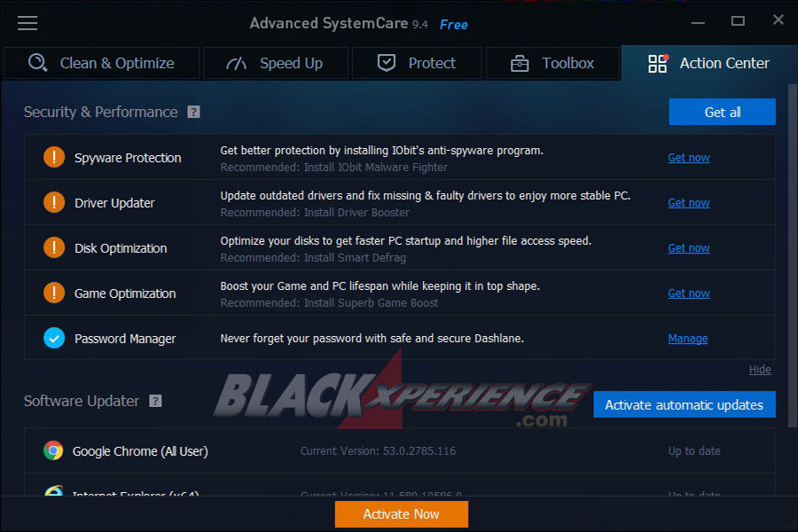Click Chrome's "Up to date" status
The width and height of the screenshot is (798, 532).
pyautogui.click(x=694, y=451)
